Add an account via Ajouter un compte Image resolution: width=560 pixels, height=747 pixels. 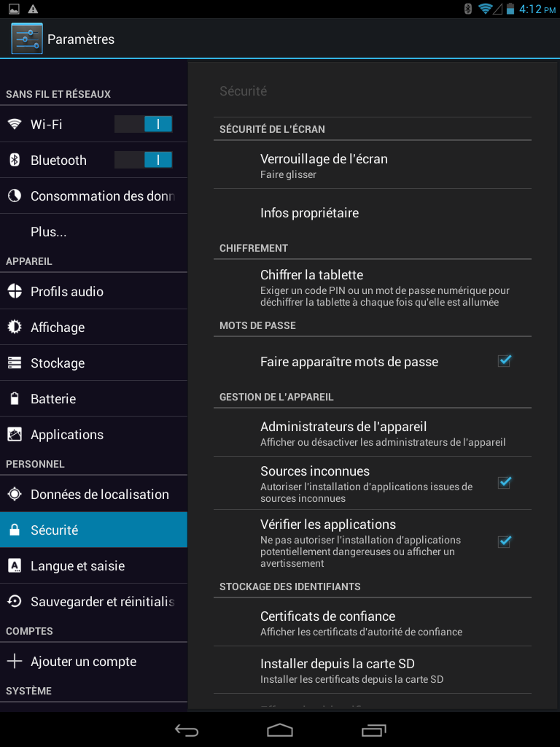93,661
